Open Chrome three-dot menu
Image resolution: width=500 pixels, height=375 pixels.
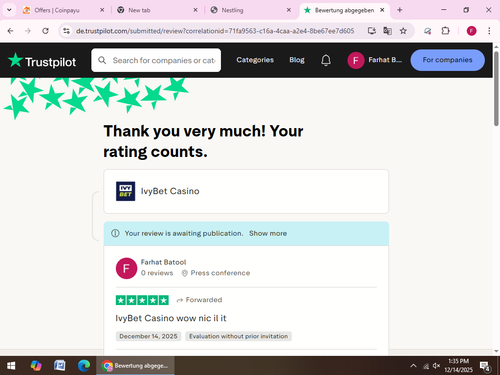pos(489,31)
